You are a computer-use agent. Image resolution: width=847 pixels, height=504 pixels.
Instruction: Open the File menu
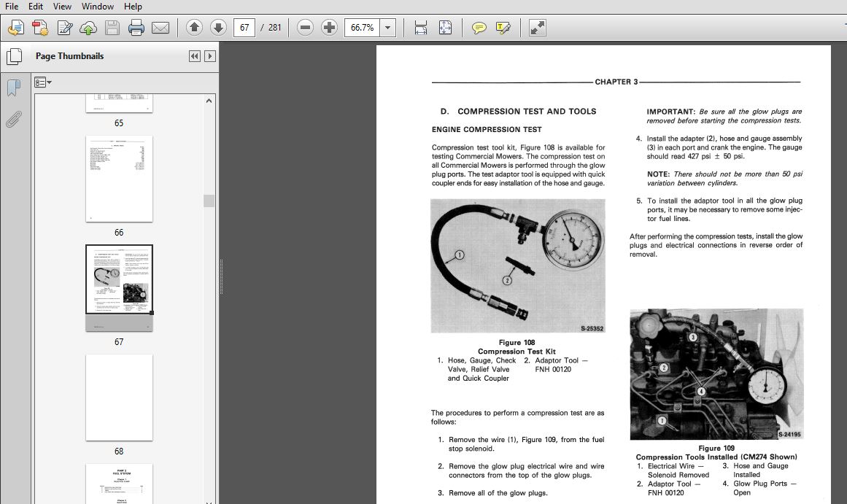tap(12, 7)
